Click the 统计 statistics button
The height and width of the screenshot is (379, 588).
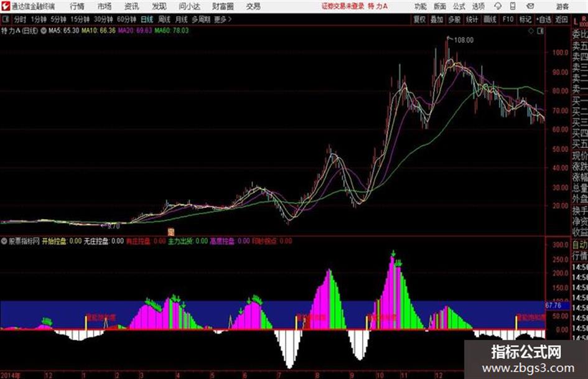point(472,19)
